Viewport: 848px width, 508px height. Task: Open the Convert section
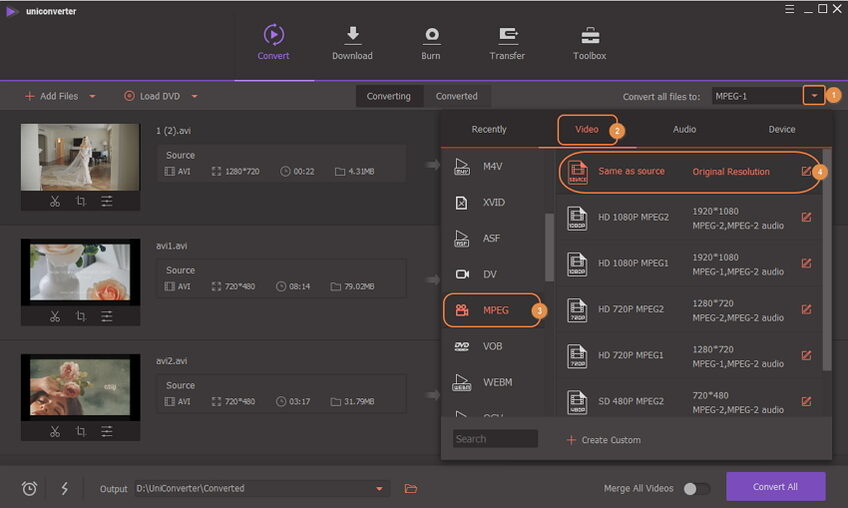pyautogui.click(x=273, y=42)
